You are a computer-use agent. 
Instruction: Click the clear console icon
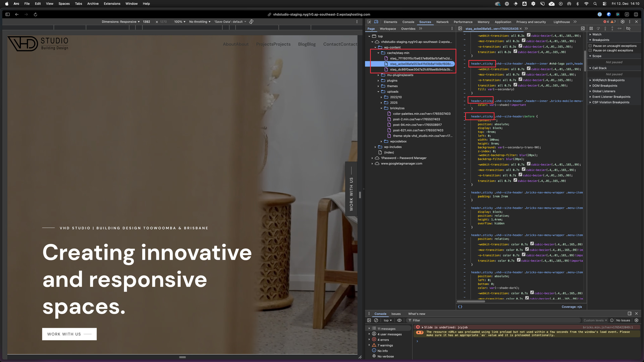click(x=376, y=320)
